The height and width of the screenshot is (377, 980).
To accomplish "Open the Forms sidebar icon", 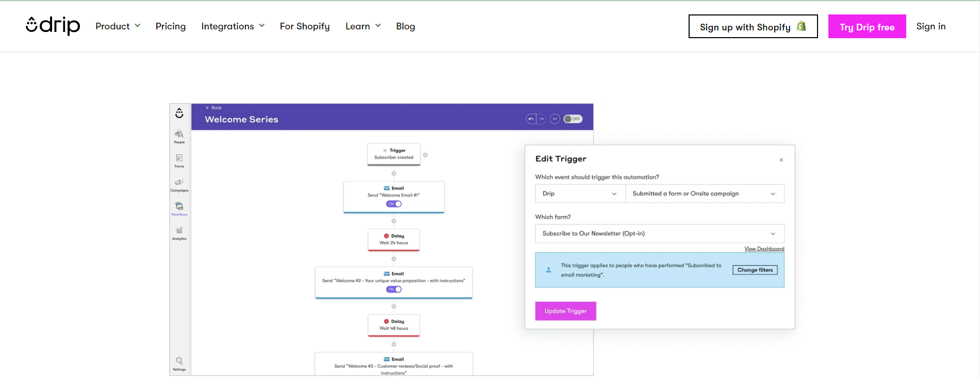I will [179, 160].
